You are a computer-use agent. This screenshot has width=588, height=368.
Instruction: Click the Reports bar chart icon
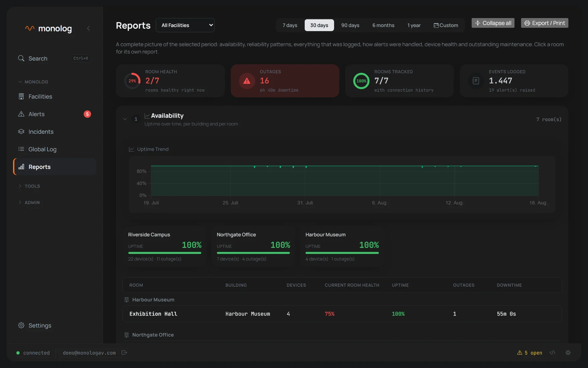pos(21,167)
